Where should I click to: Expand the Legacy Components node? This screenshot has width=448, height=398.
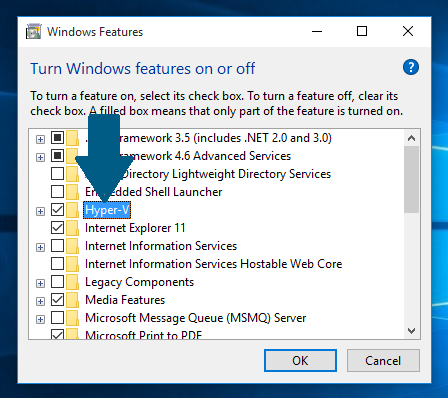(40, 283)
